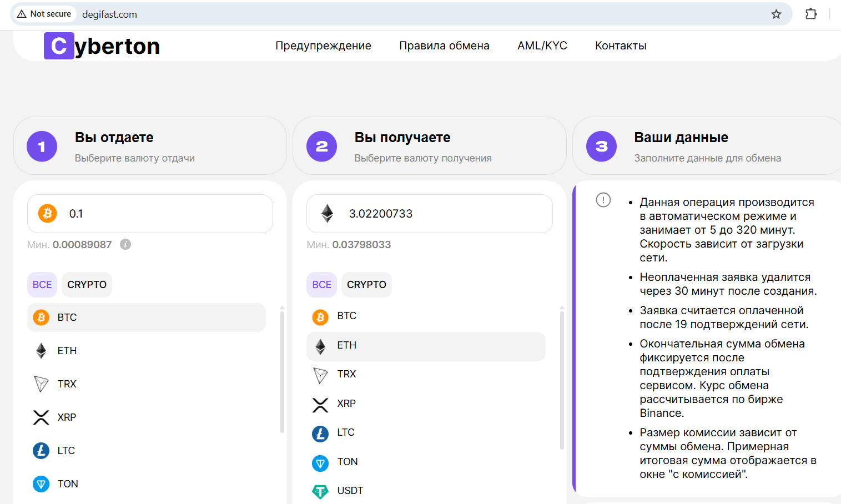Click the TRX icon in the receive list
The width and height of the screenshot is (841, 504).
tap(320, 375)
